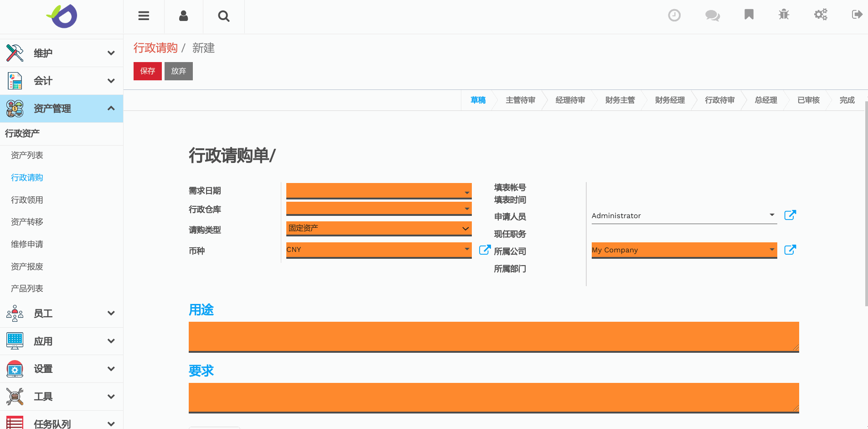Screen dimensions: 868x429
Task: Open the 需求日期 date field
Action: click(x=378, y=191)
